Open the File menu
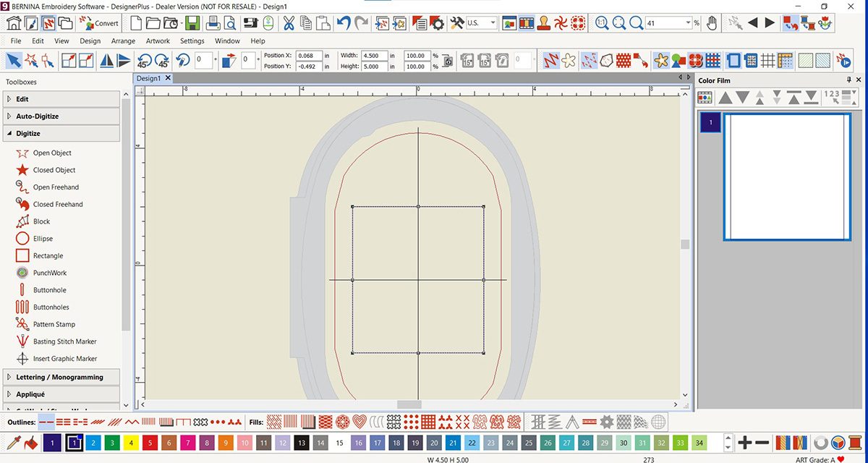This screenshot has width=868, height=463. coord(16,41)
